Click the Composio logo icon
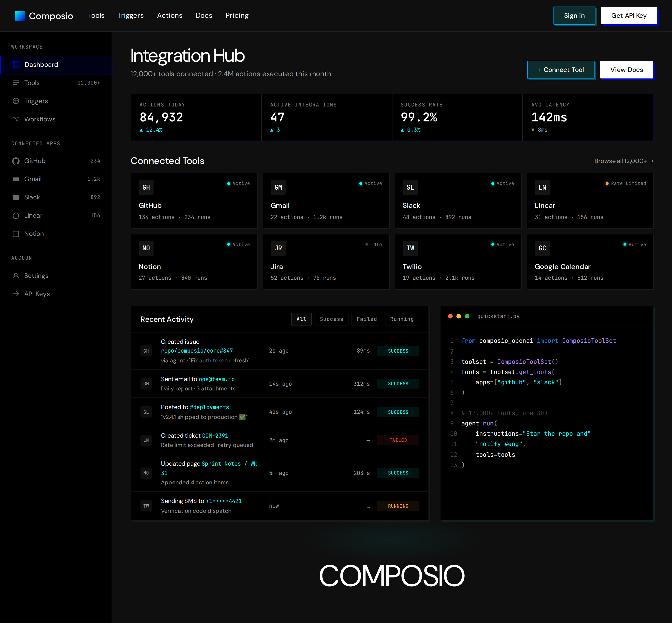 pyautogui.click(x=20, y=16)
